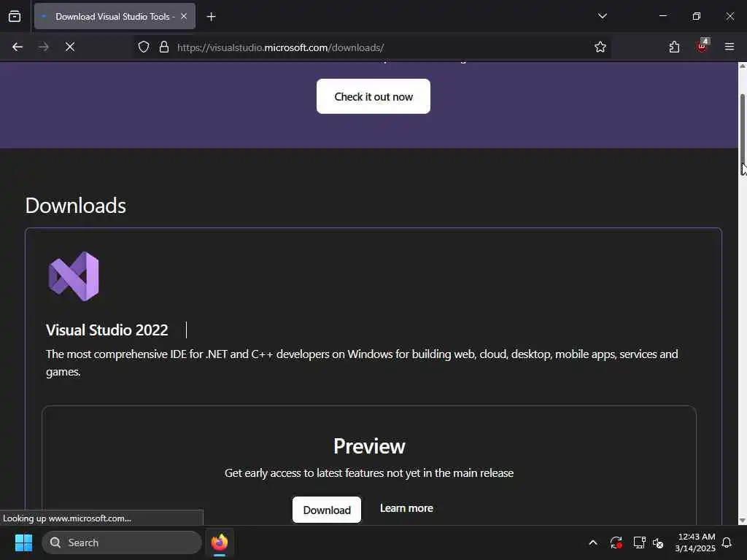Download the Visual Studio Preview release
The height and width of the screenshot is (560, 747).
pos(327,510)
